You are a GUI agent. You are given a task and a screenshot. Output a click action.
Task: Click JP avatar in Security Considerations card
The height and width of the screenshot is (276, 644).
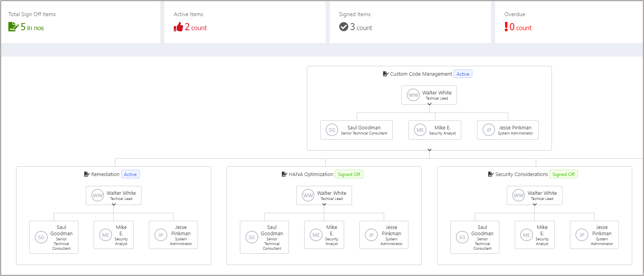click(582, 235)
